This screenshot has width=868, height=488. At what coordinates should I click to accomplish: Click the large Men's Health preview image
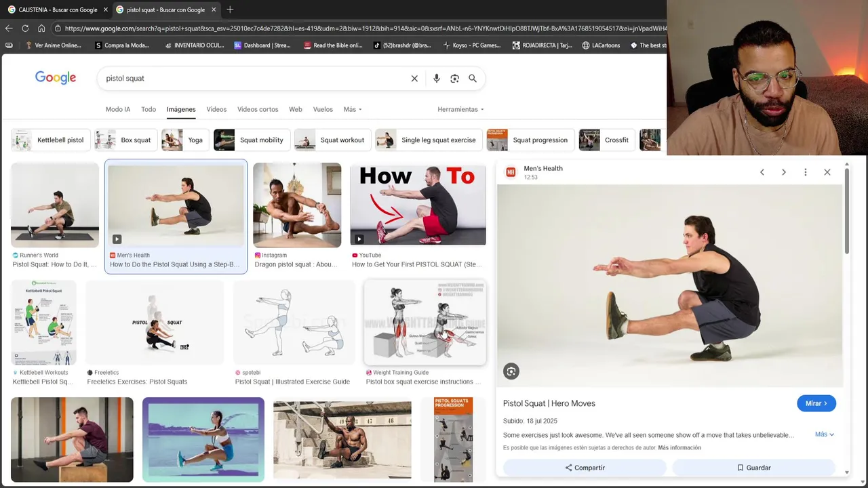coord(670,285)
